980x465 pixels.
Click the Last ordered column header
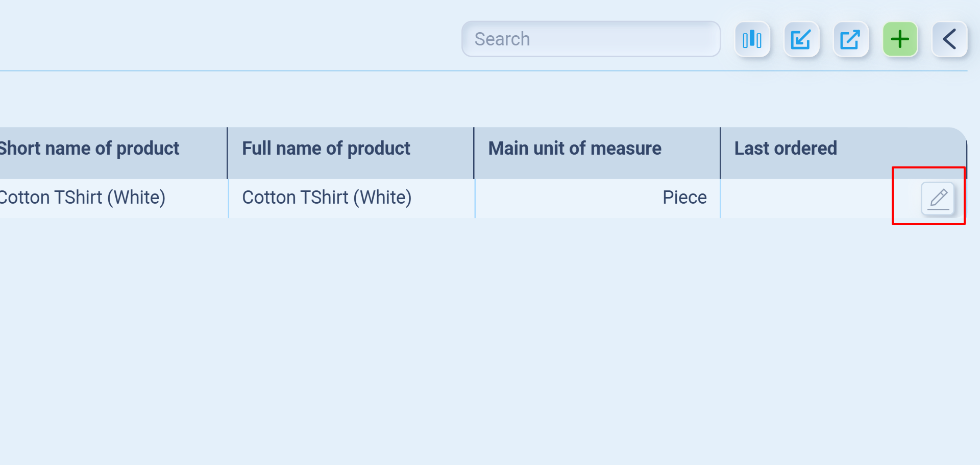[x=785, y=149]
